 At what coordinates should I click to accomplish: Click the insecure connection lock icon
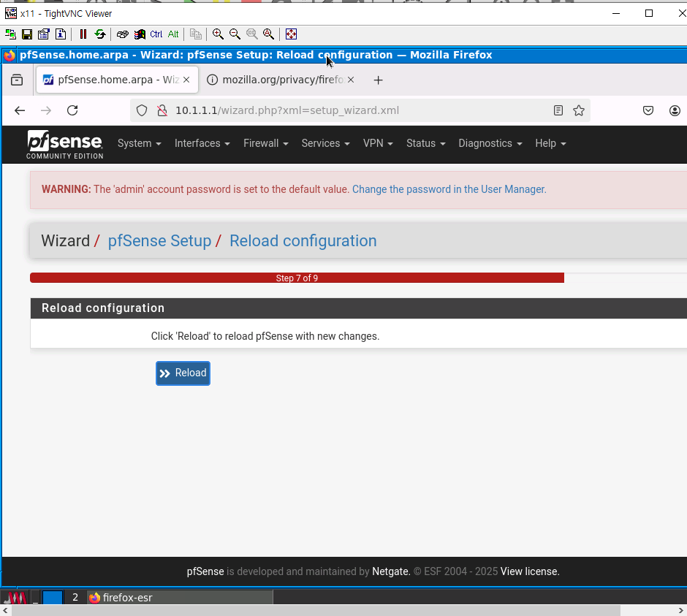(x=162, y=110)
